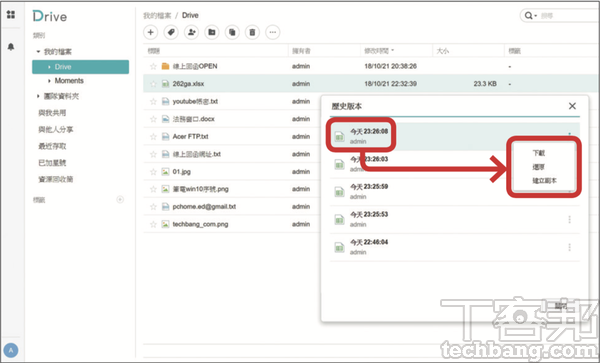Open the search options dropdown arrow
This screenshot has width=600, height=363.
536,16
